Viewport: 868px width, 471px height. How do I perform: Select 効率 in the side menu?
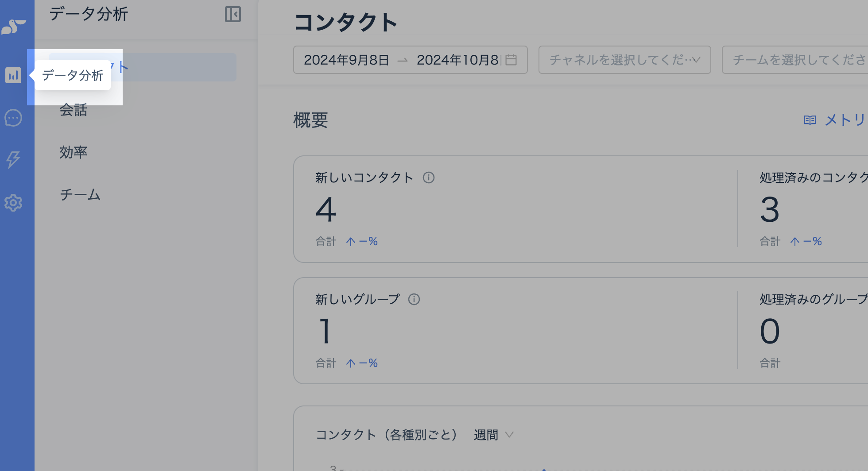74,152
